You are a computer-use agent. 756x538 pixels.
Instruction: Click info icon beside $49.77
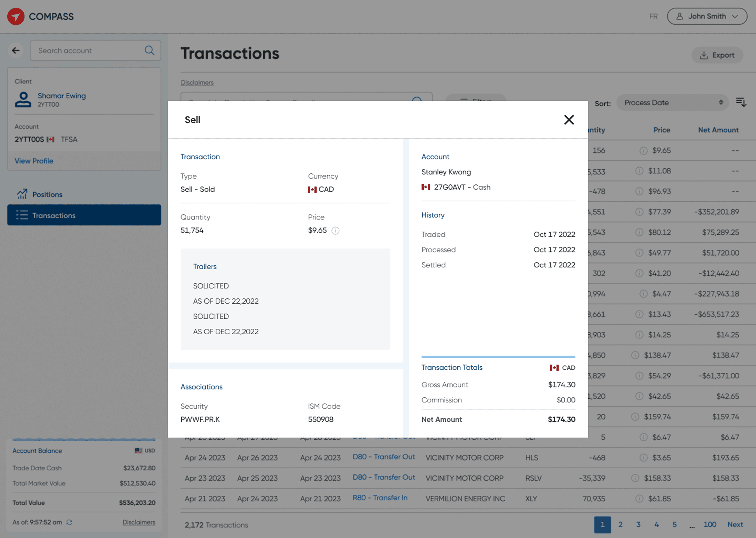click(639, 253)
